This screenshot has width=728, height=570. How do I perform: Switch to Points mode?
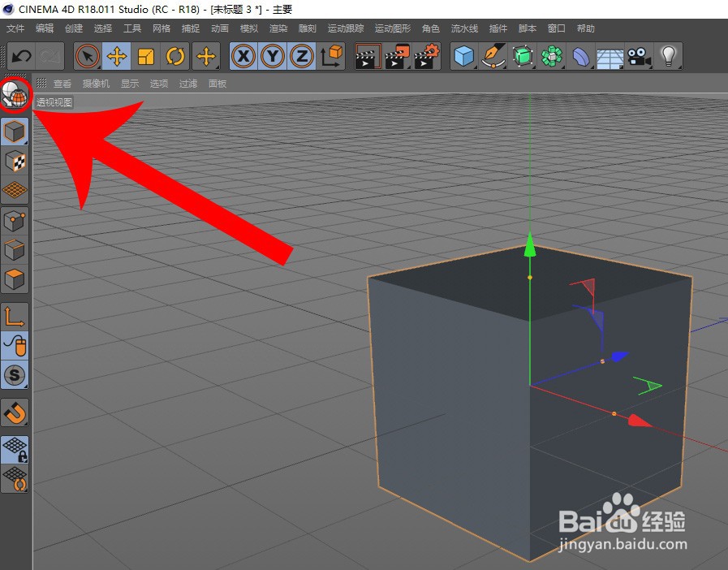15,221
